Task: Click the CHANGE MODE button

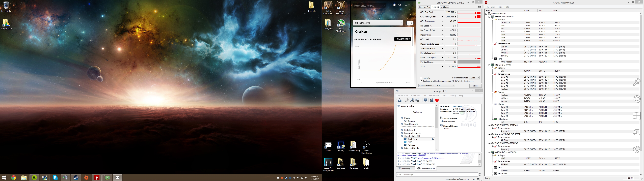Action: [x=403, y=39]
